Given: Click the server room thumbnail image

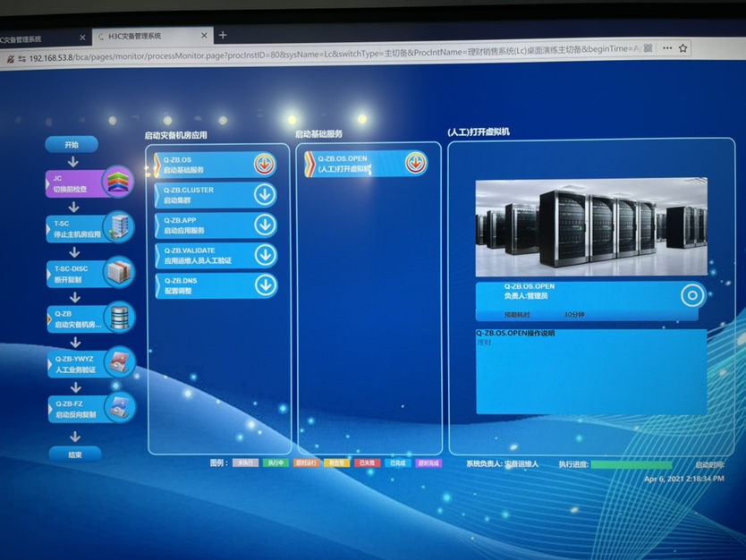Looking at the screenshot, I should (x=591, y=227).
